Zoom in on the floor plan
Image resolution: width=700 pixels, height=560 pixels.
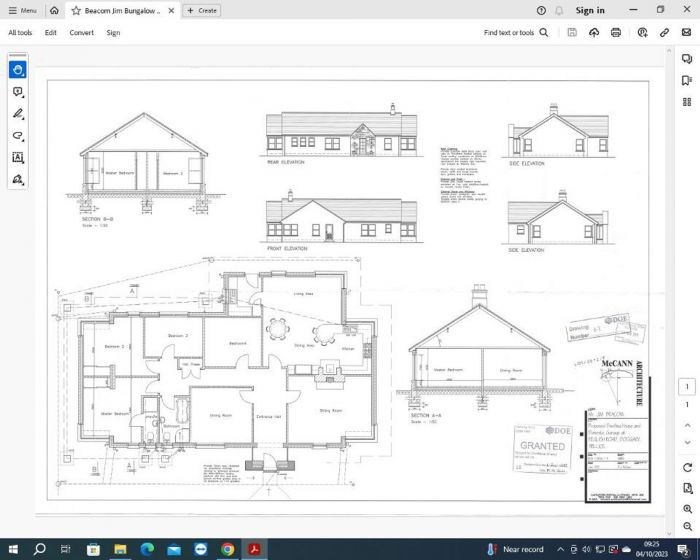coord(687,509)
